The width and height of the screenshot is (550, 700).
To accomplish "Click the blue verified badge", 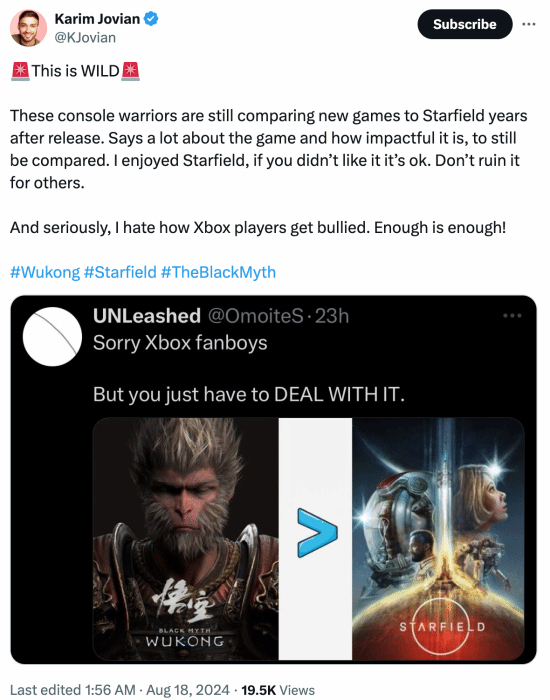I will click(x=151, y=19).
